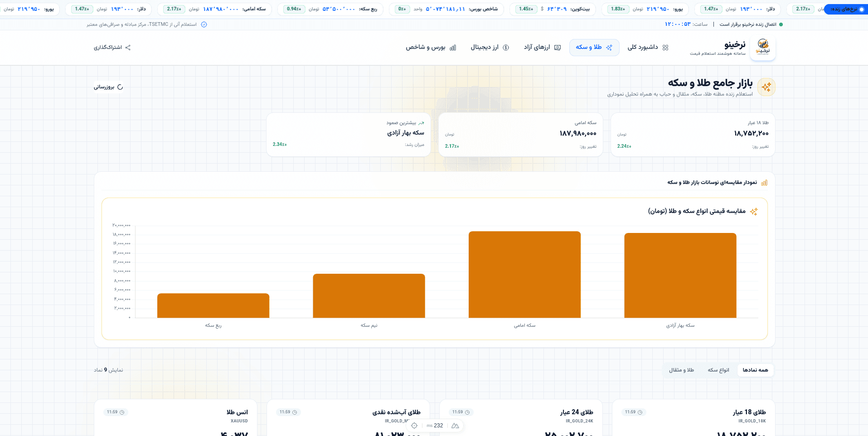868x436 pixels.
Task: Open the طلا ۱۸ عیار summary card
Action: 693,135
